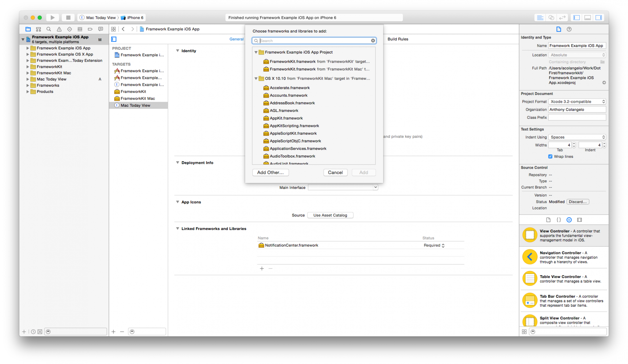Expand the FrameworkKit Mac folder

(x=28, y=73)
